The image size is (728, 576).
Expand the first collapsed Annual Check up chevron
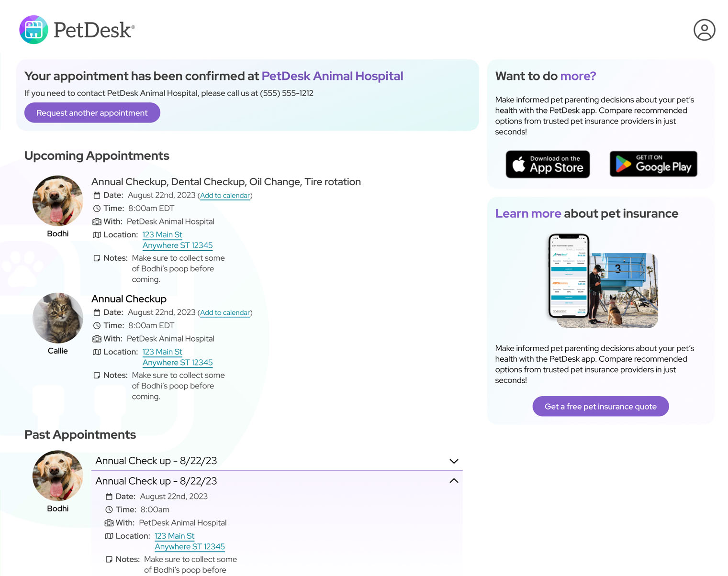coord(454,461)
